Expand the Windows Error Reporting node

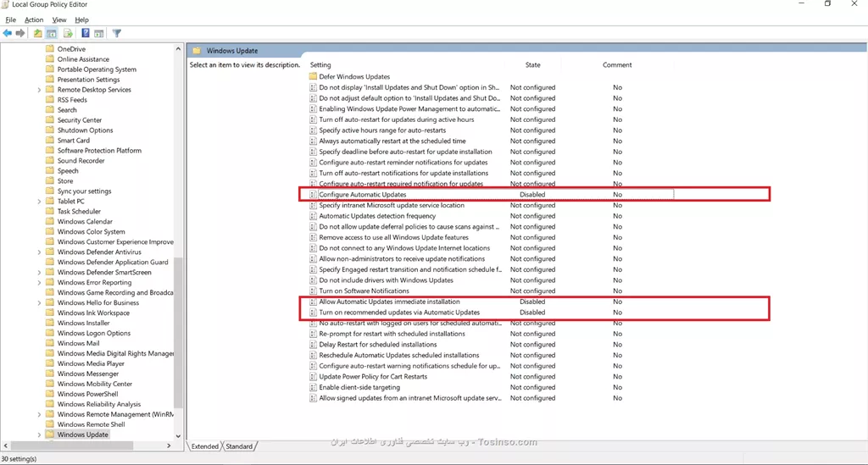click(39, 283)
